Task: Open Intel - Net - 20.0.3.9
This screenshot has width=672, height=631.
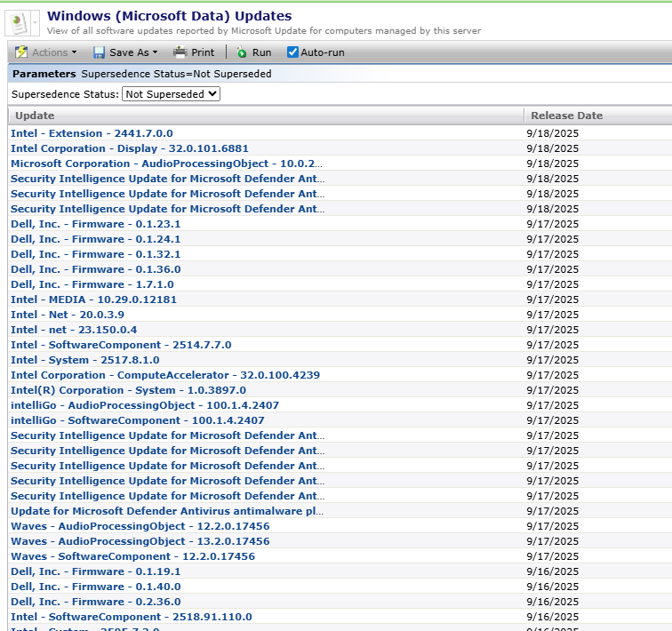Action: pyautogui.click(x=68, y=315)
